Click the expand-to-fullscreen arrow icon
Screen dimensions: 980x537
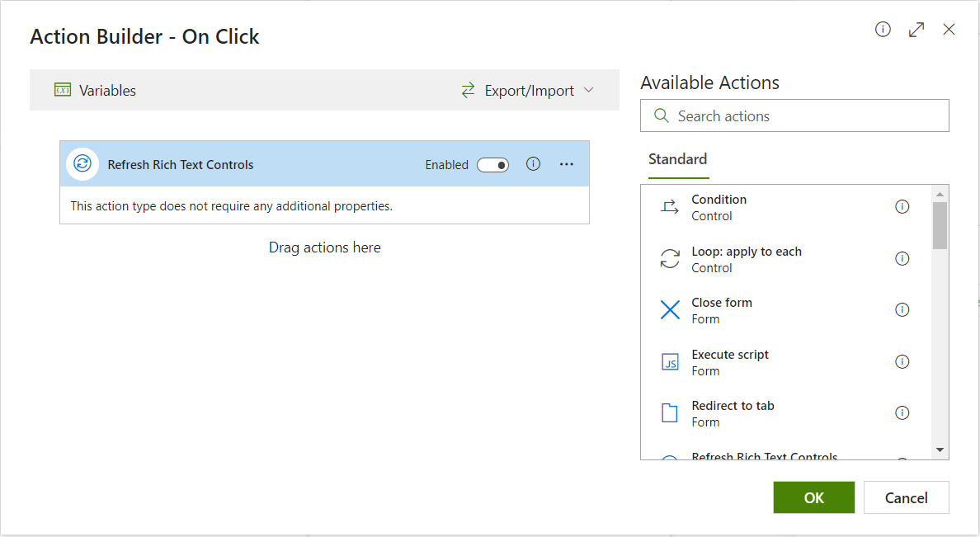pos(916,29)
